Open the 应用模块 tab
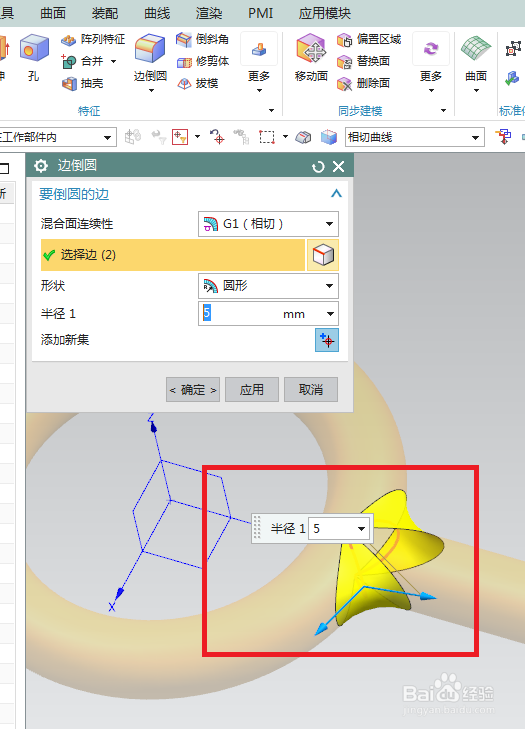 pos(325,13)
